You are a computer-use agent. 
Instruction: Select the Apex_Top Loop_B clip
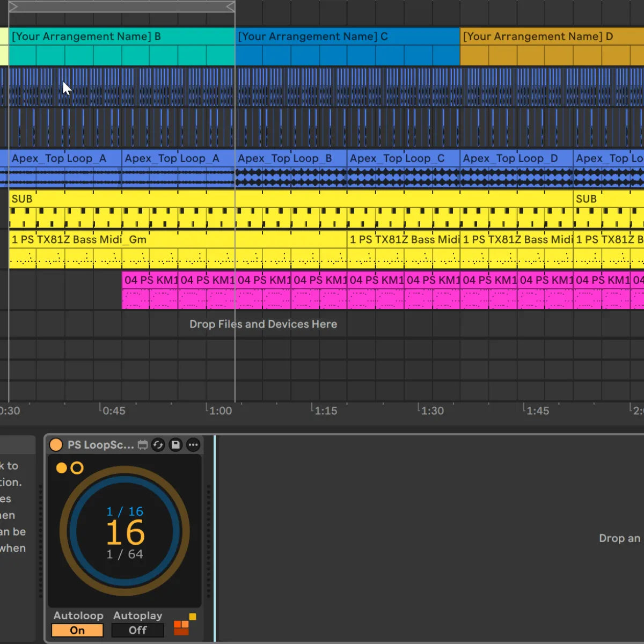[290, 158]
